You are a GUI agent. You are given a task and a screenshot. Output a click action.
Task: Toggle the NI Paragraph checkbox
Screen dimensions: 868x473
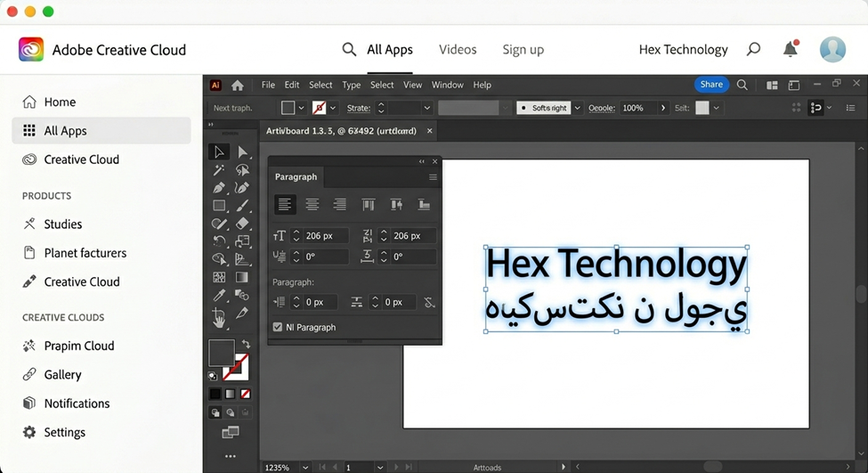coord(278,327)
